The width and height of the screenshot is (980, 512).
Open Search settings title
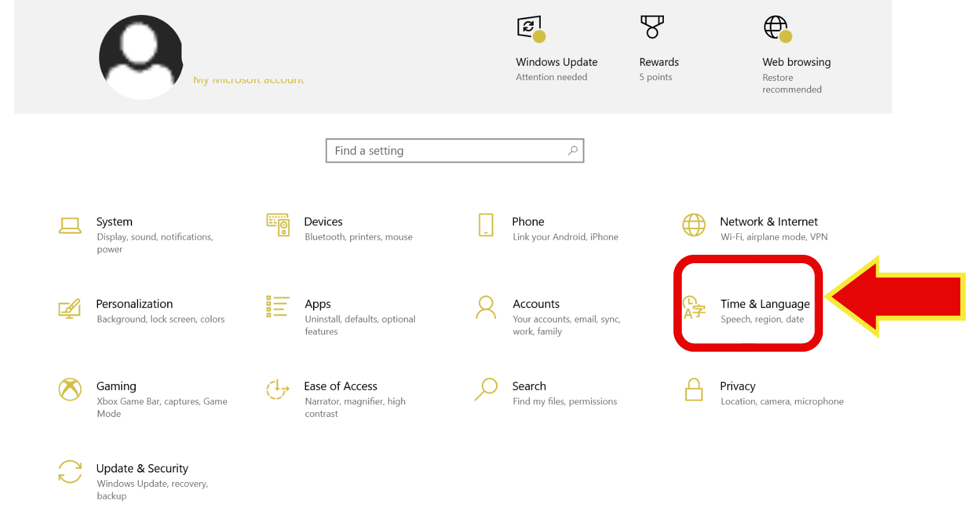pos(529,386)
